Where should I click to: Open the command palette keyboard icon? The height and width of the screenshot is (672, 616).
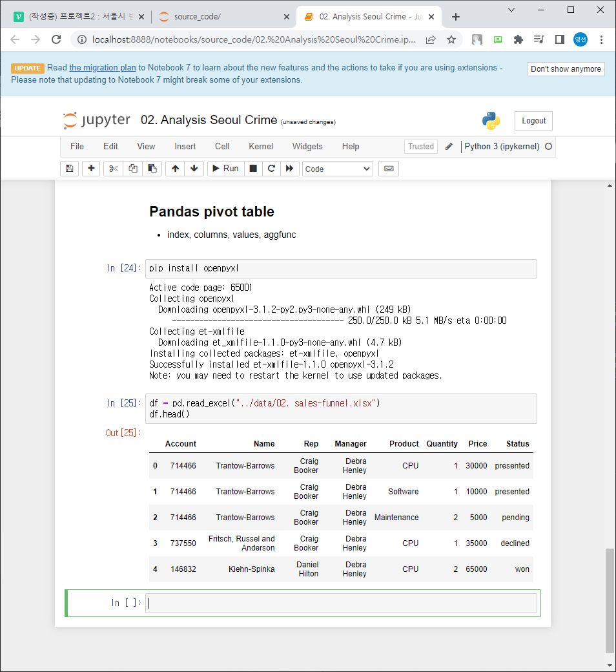389,169
